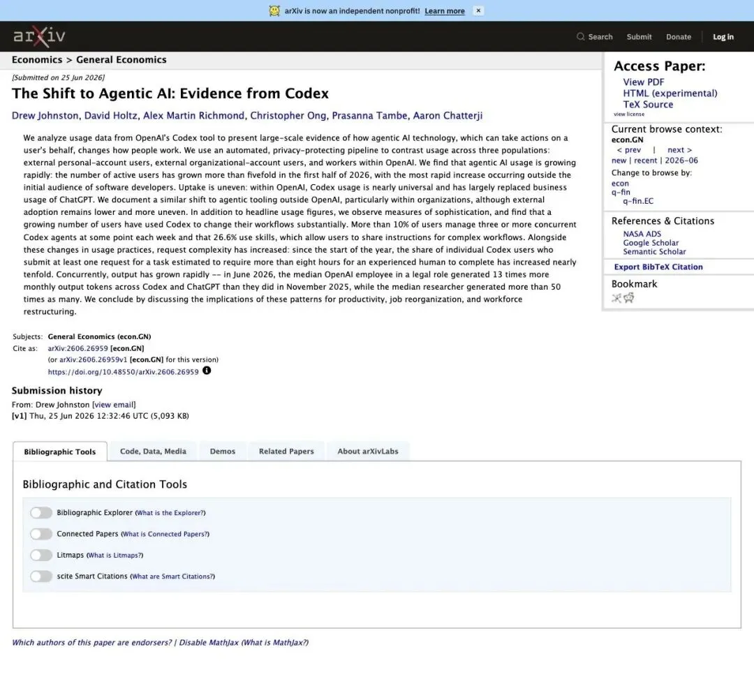Click Disable MathJax link
Screen dimensions: 754x700
(x=209, y=643)
